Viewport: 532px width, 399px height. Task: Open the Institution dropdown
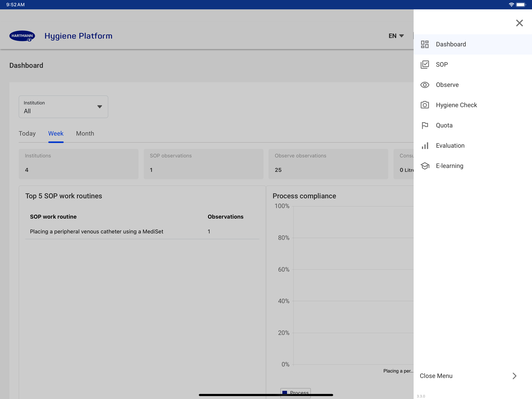pyautogui.click(x=63, y=107)
